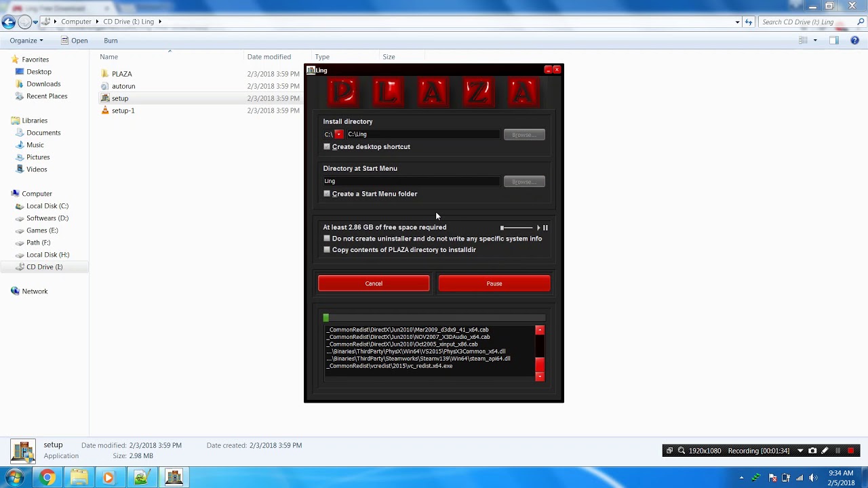Screen dimensions: 868x488
Task: Click Burn in Explorer toolbar
Action: point(111,41)
